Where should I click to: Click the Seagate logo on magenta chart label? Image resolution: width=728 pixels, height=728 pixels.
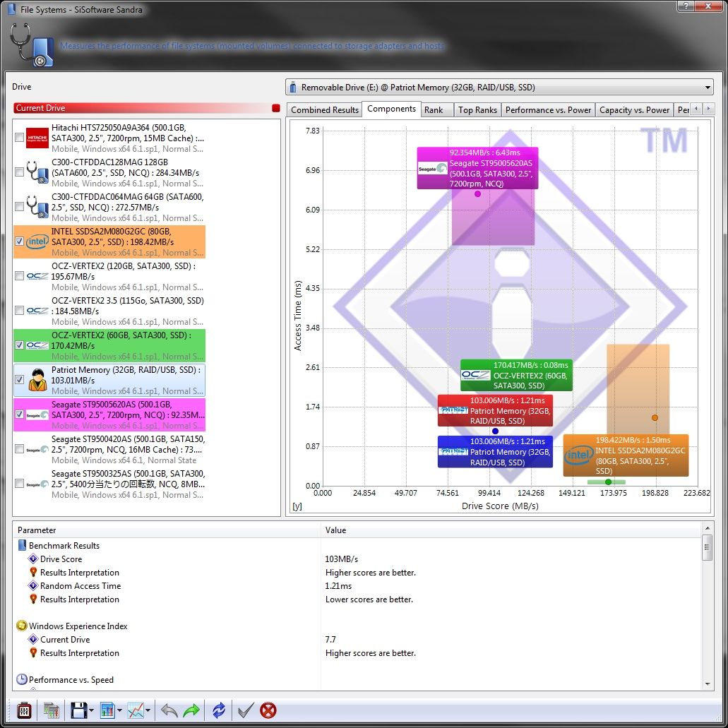click(432, 169)
